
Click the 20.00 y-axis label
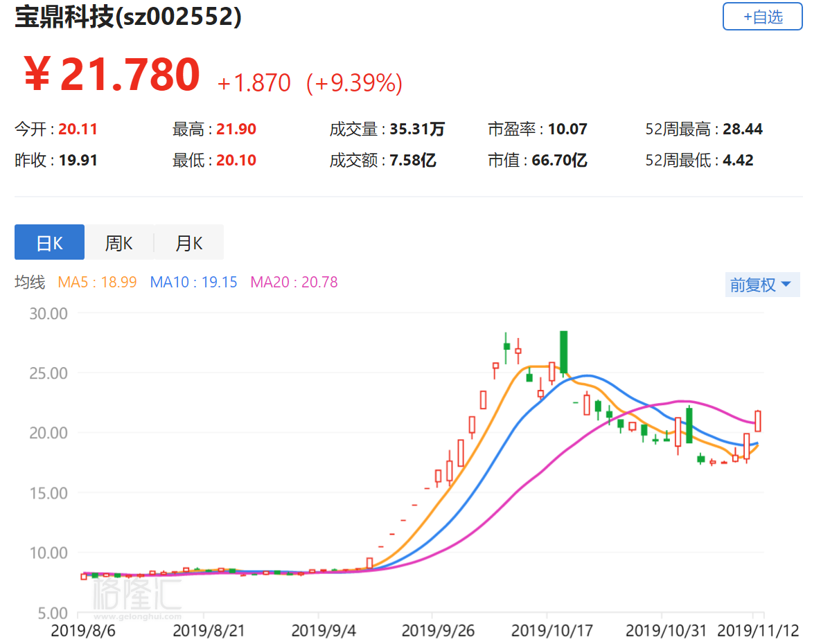pos(48,433)
